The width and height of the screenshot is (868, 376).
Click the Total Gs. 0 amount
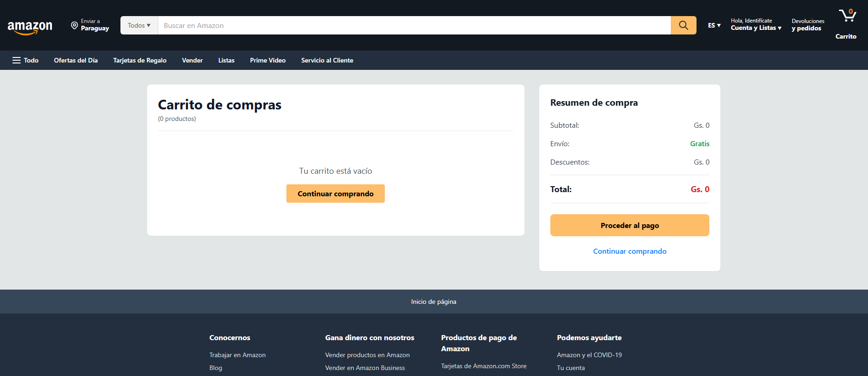[700, 189]
